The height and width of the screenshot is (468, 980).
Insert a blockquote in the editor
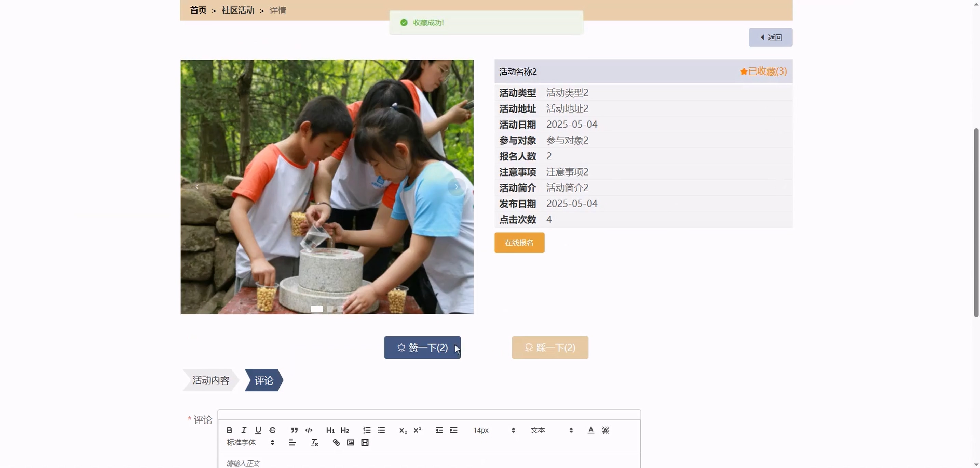pyautogui.click(x=294, y=430)
